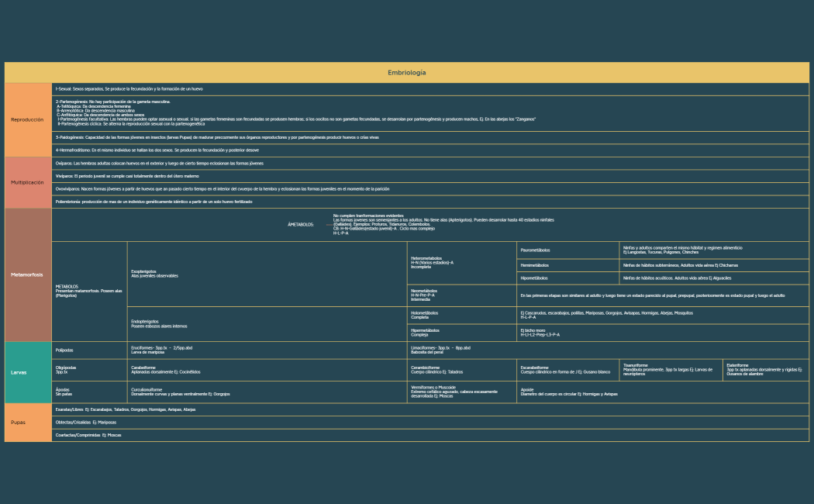Click the Hermafroditismo row

pyautogui.click(x=430, y=150)
